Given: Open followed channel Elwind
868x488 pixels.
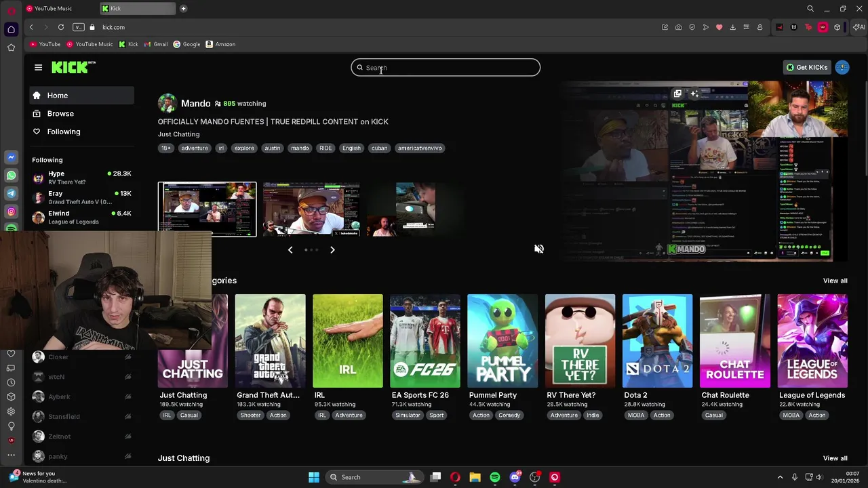Looking at the screenshot, I should click(81, 217).
